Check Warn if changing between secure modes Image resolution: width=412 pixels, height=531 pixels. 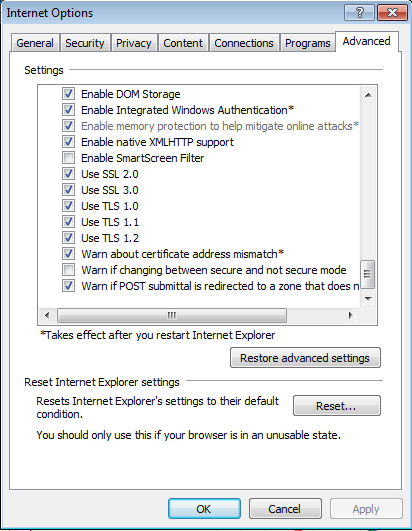coord(68,270)
